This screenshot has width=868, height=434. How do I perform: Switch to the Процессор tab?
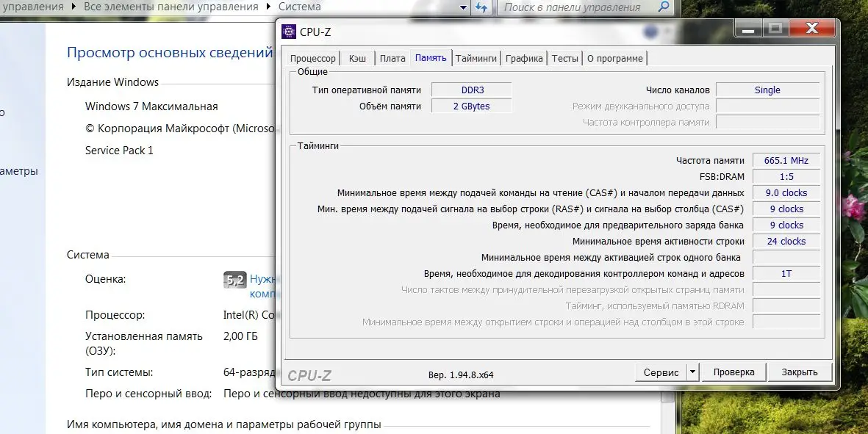click(313, 59)
